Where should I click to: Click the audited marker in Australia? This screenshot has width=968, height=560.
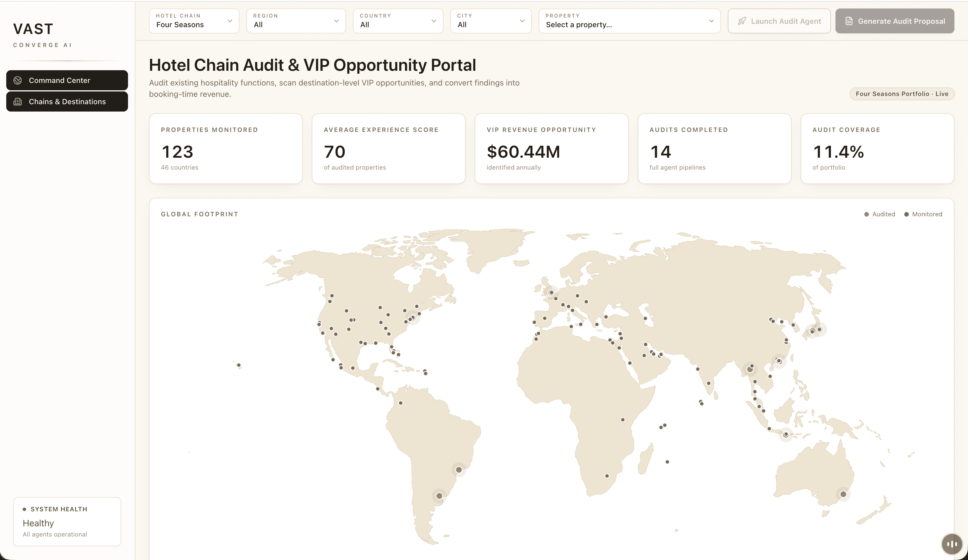point(843,494)
